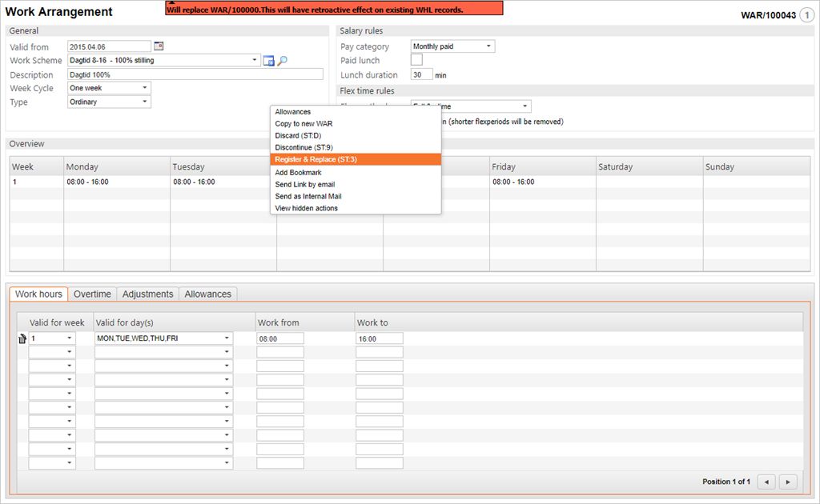Click the Work Scheme magnifier search icon

pyautogui.click(x=282, y=61)
